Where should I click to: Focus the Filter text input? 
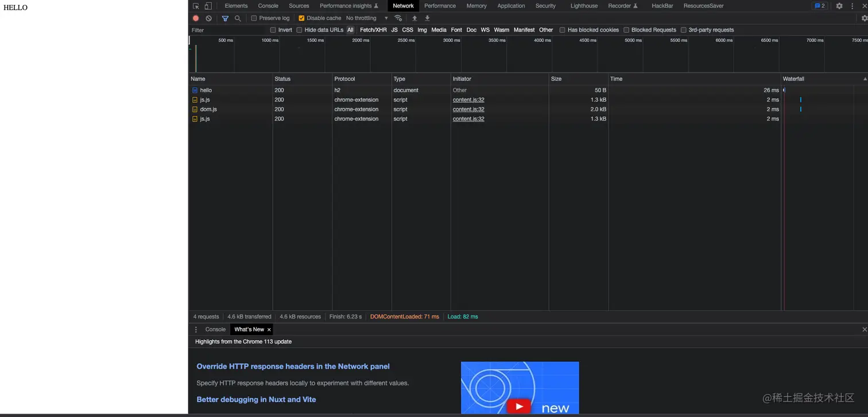point(228,30)
